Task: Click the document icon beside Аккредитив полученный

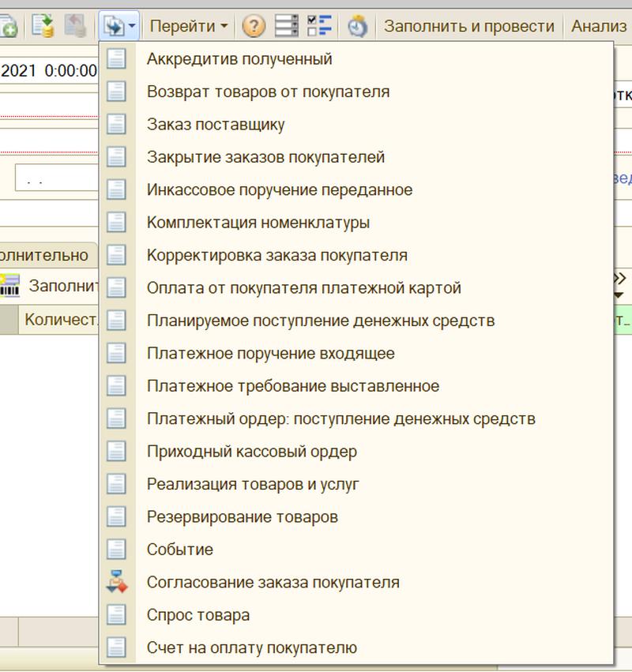Action: 116,58
